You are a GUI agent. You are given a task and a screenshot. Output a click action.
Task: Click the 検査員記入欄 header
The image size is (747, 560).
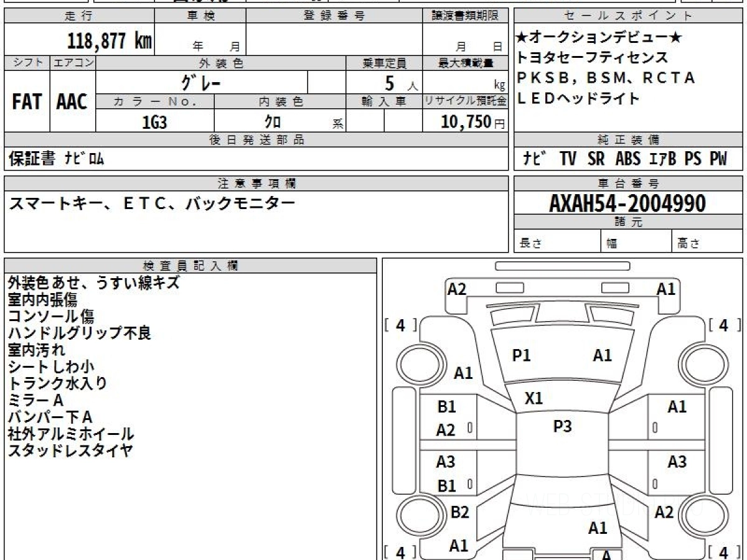190,266
